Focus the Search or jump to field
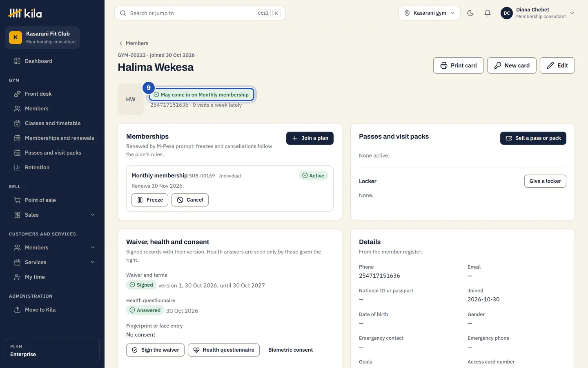This screenshot has height=368, width=588. (x=200, y=13)
